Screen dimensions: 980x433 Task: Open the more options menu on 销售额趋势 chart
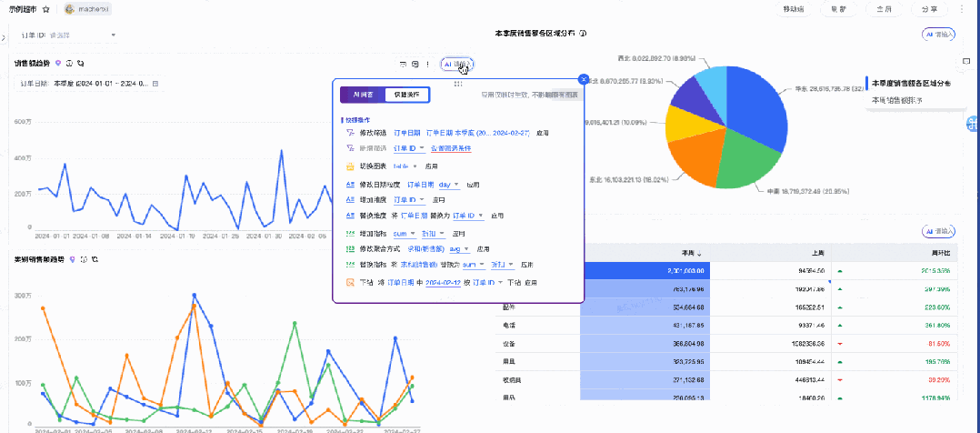(427, 65)
